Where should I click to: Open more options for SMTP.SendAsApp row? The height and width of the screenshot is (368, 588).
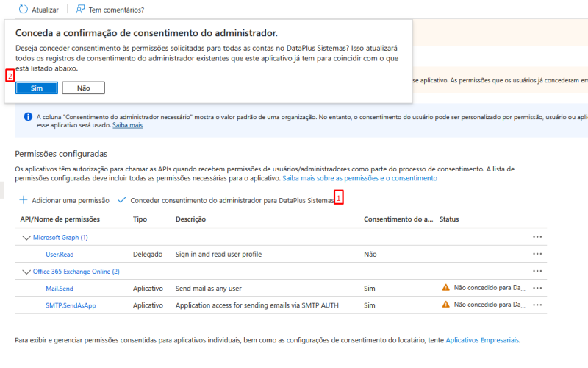coord(537,305)
